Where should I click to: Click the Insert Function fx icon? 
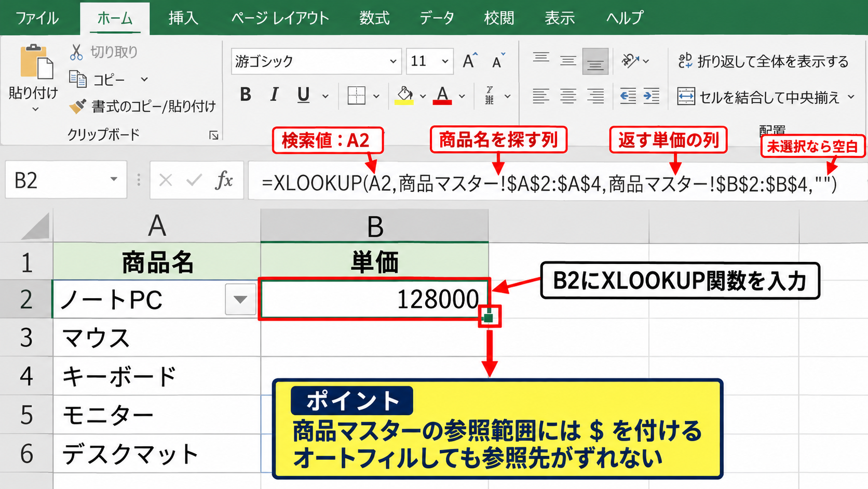pyautogui.click(x=224, y=180)
